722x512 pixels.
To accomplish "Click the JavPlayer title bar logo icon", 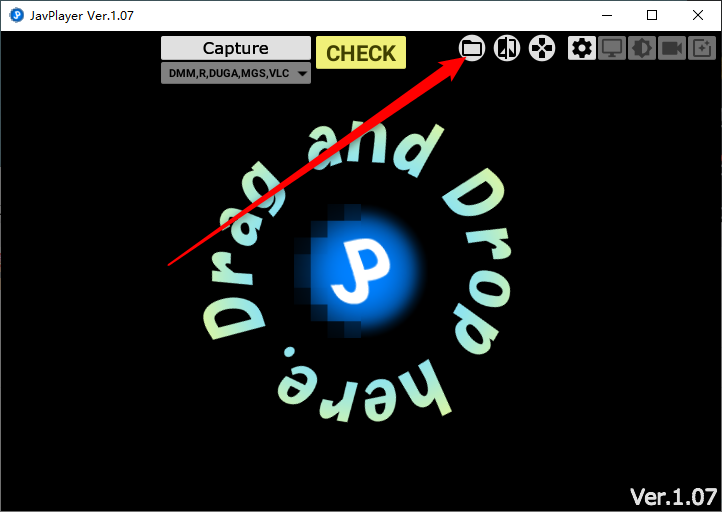I will 17,15.
